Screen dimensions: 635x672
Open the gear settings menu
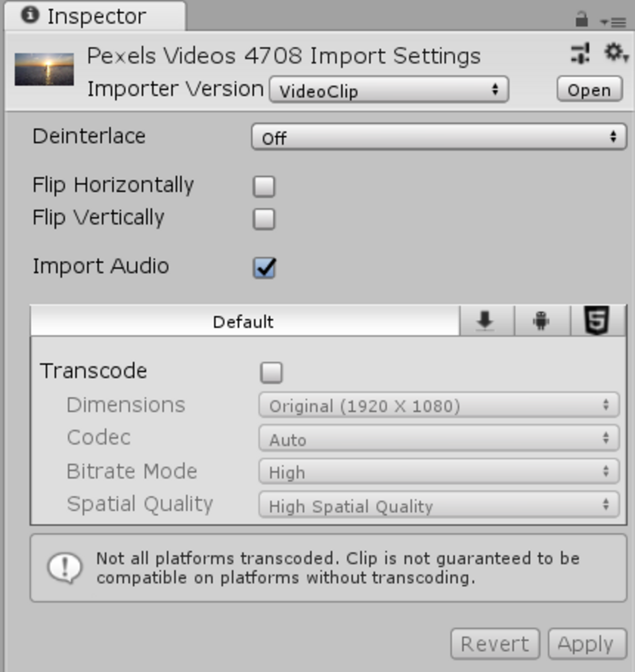(614, 53)
